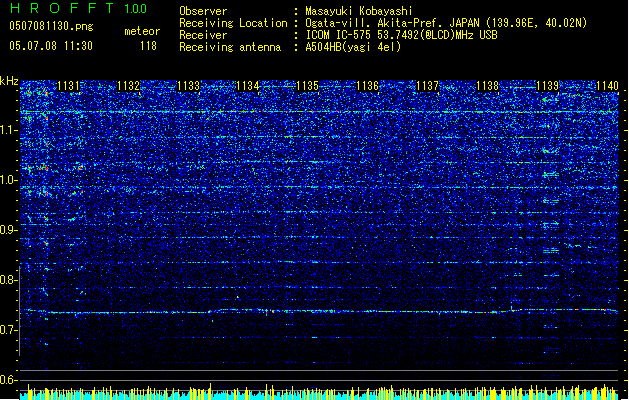This screenshot has width=629, height=400.
Task: Click the 1.1 kHz axis label
Action: [x=9, y=130]
